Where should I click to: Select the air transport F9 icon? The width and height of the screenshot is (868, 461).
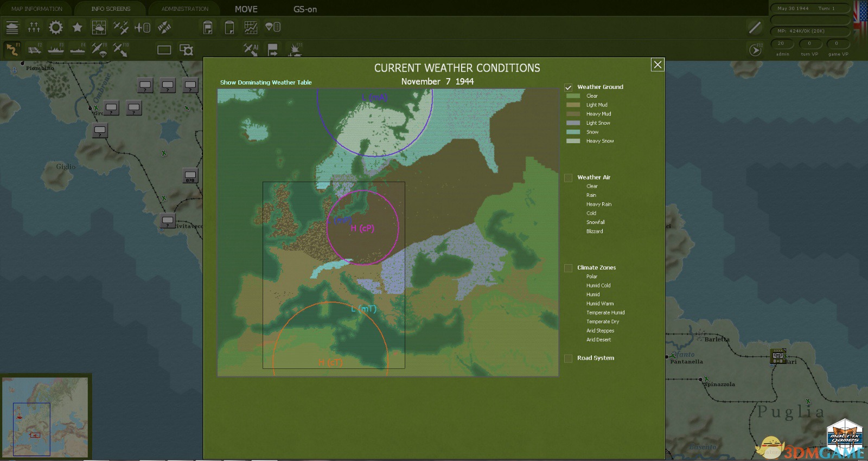point(99,50)
